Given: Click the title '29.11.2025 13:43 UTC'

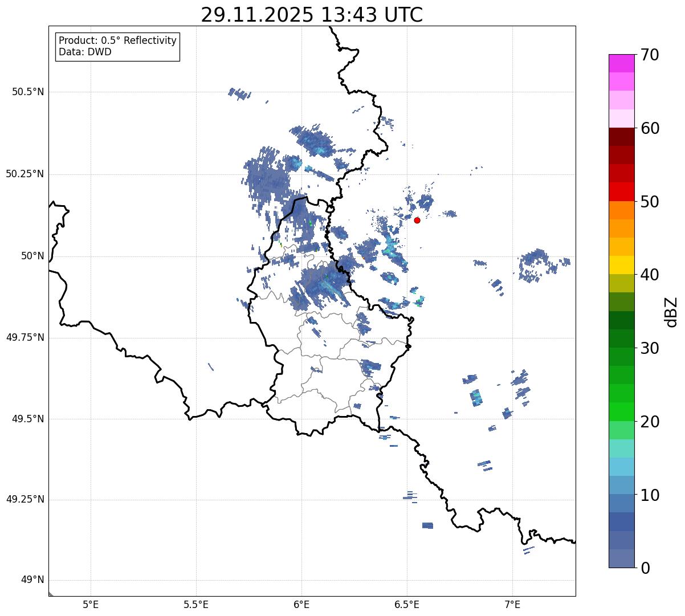Looking at the screenshot, I should (x=312, y=15).
